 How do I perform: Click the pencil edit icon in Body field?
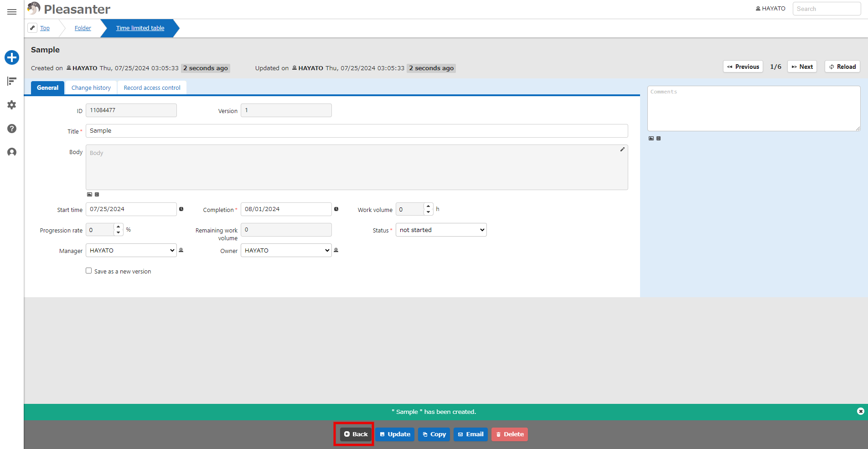tap(622, 150)
